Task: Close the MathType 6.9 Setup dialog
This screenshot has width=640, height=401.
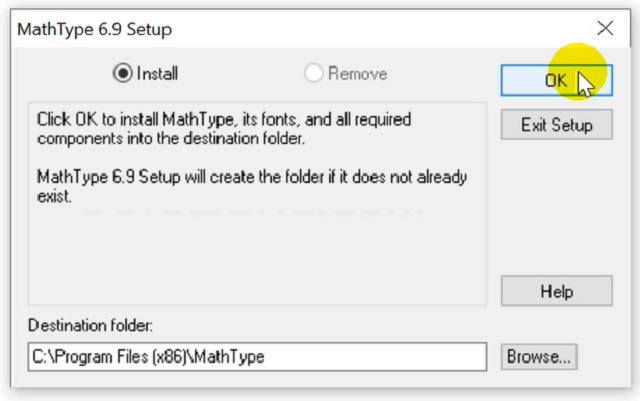Action: [x=605, y=28]
